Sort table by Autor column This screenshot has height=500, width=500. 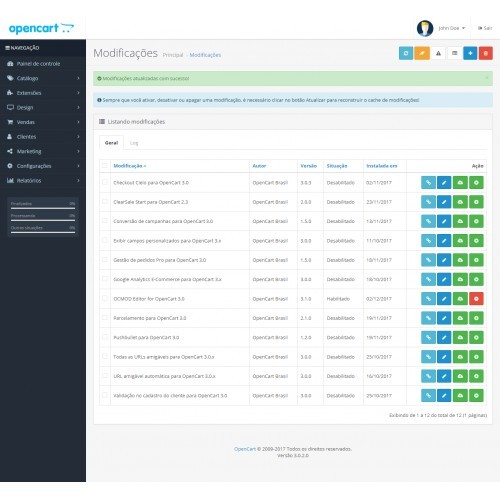pos(259,166)
